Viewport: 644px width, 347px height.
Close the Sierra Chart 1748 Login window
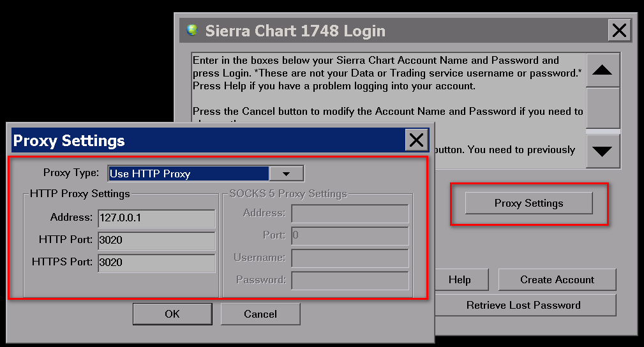(619, 31)
